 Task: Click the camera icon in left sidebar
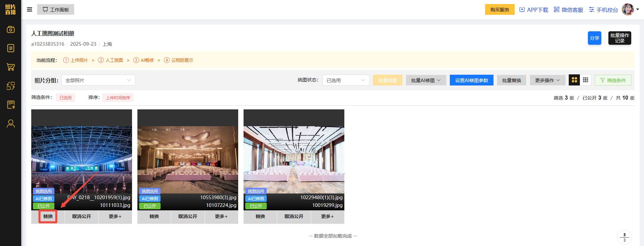tap(10, 30)
